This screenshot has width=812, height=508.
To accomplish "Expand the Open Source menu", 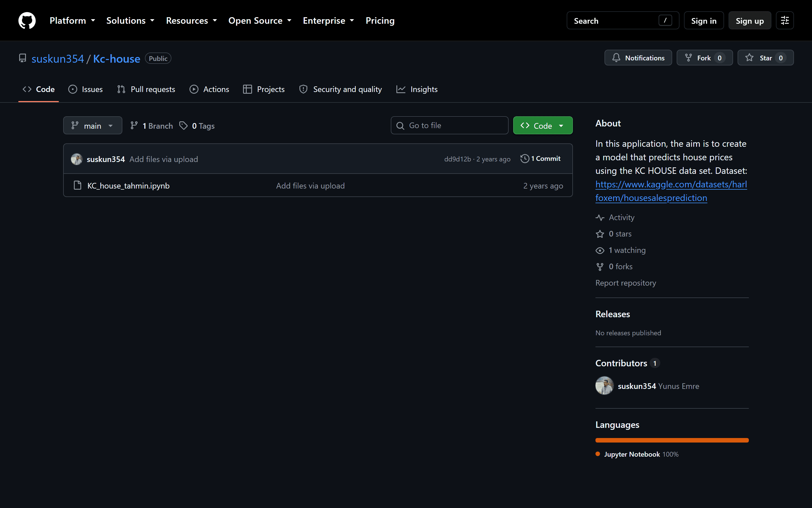I will (260, 21).
